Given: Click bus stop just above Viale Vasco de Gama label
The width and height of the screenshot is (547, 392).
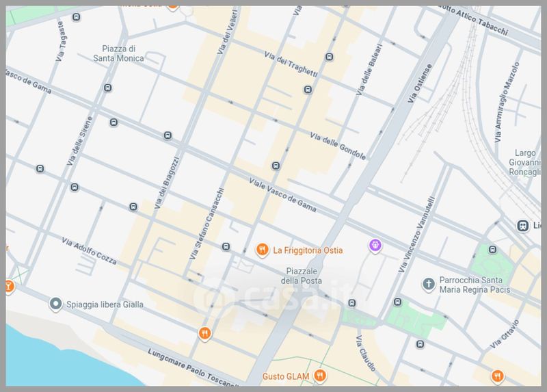Looking at the screenshot, I should click(276, 166).
